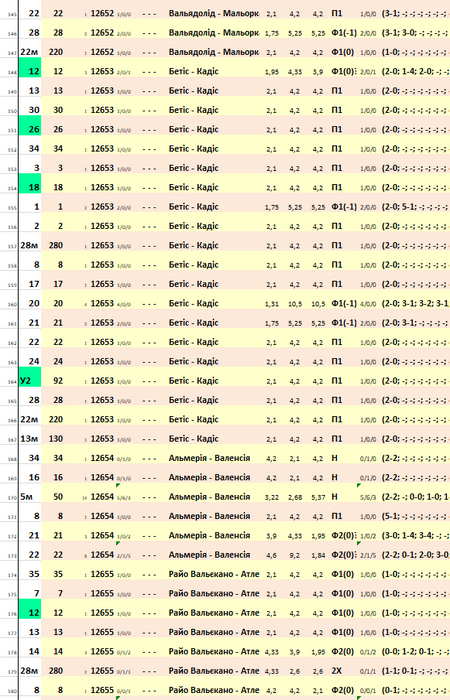Click 'Ф1(0)' in row 174
This screenshot has width=450, height=700.
click(342, 575)
